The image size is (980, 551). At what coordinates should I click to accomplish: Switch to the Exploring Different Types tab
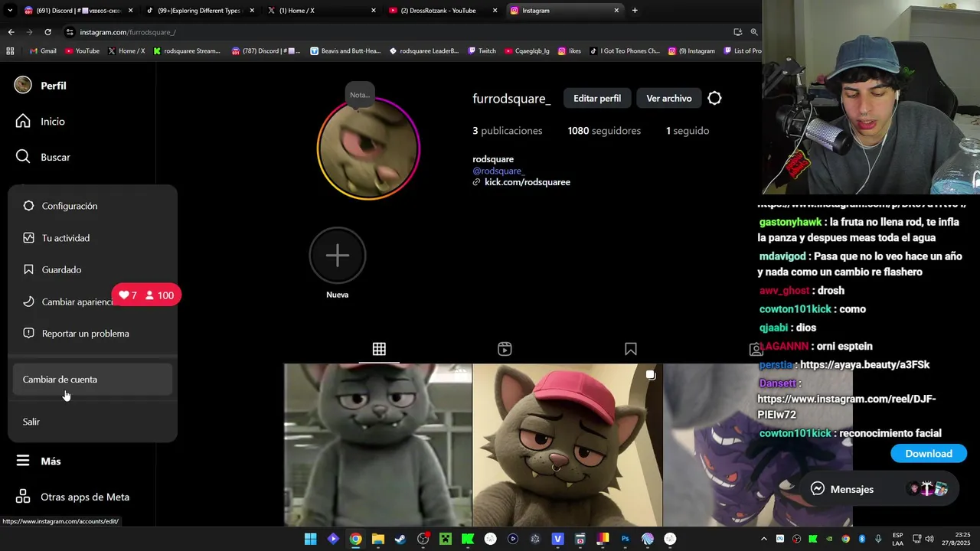[199, 11]
